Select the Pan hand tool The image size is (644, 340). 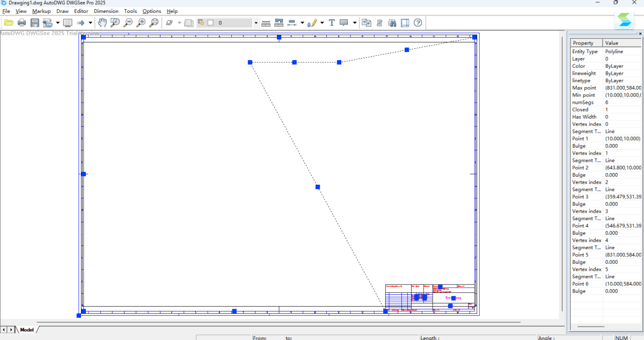[102, 23]
